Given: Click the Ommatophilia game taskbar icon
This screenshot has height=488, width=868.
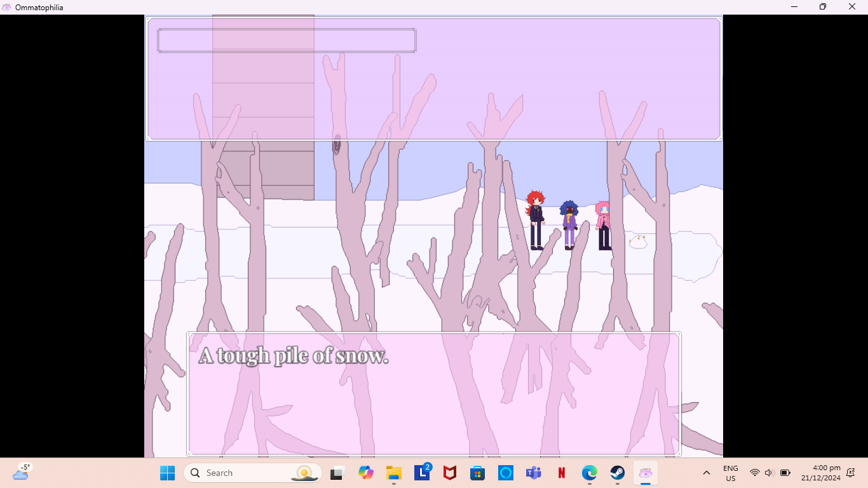Looking at the screenshot, I should [x=646, y=473].
